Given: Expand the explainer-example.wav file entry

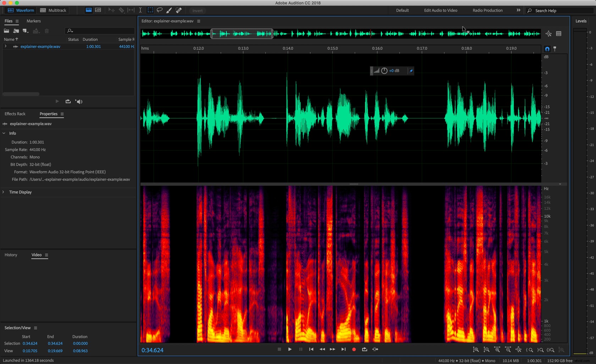Looking at the screenshot, I should pyautogui.click(x=5, y=46).
